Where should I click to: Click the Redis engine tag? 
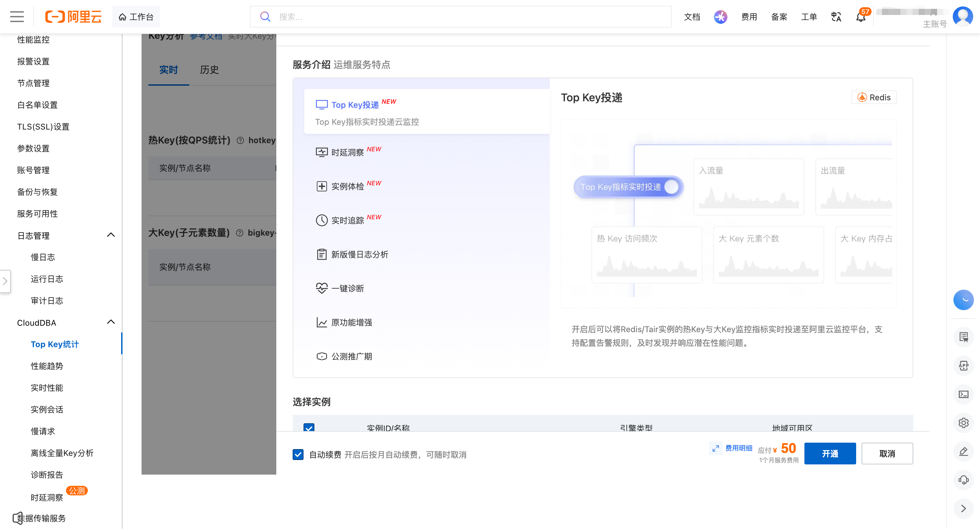click(873, 97)
